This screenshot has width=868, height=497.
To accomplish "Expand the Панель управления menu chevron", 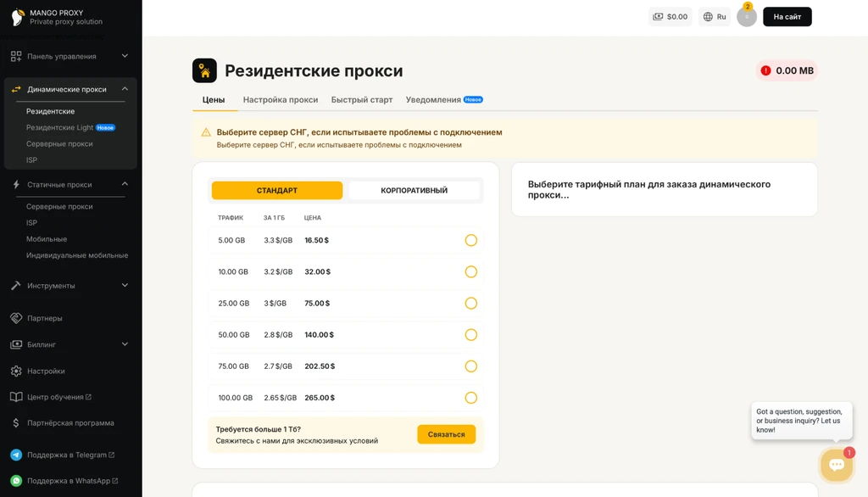I will tap(125, 56).
